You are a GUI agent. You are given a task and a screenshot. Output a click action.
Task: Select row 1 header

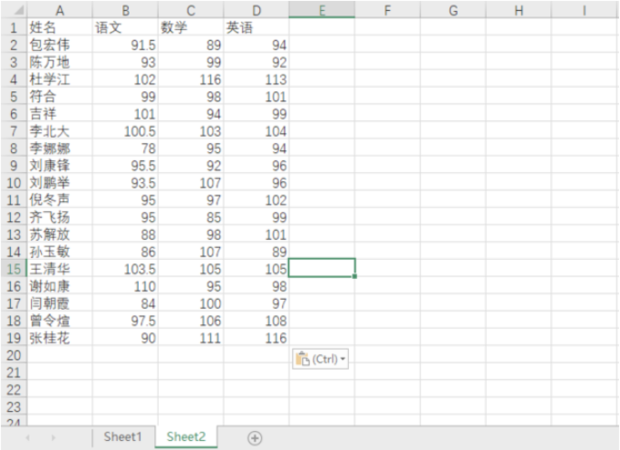tap(14, 28)
